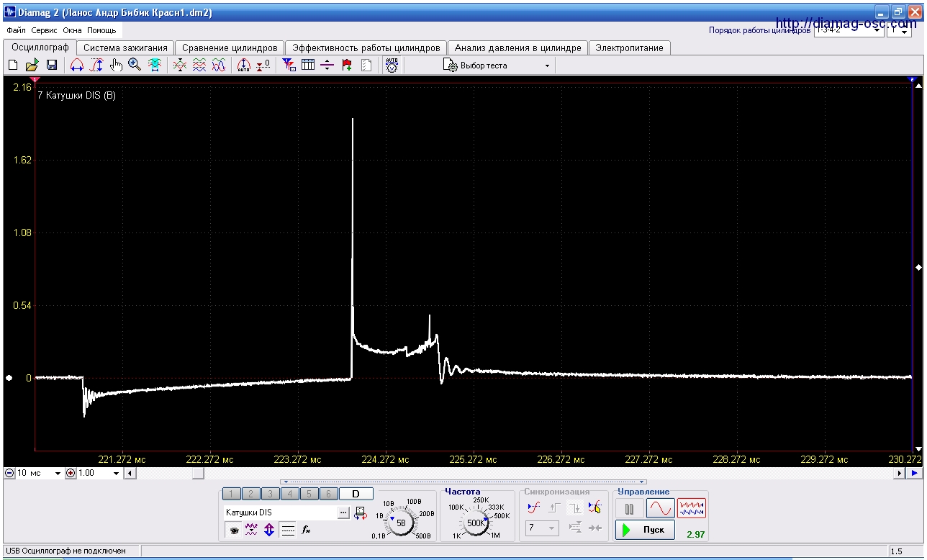Save the current oscillogram

[52, 66]
